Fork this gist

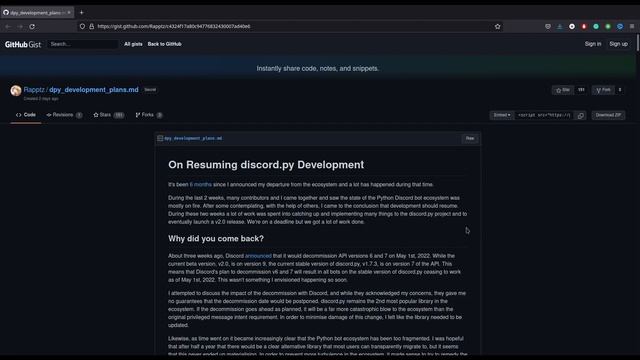(x=603, y=90)
